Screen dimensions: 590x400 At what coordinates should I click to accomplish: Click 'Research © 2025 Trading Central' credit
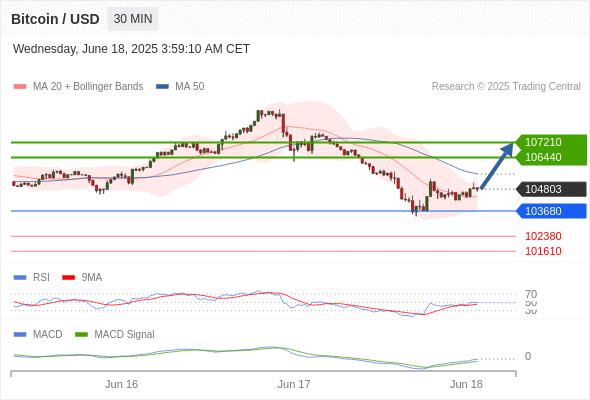click(506, 87)
